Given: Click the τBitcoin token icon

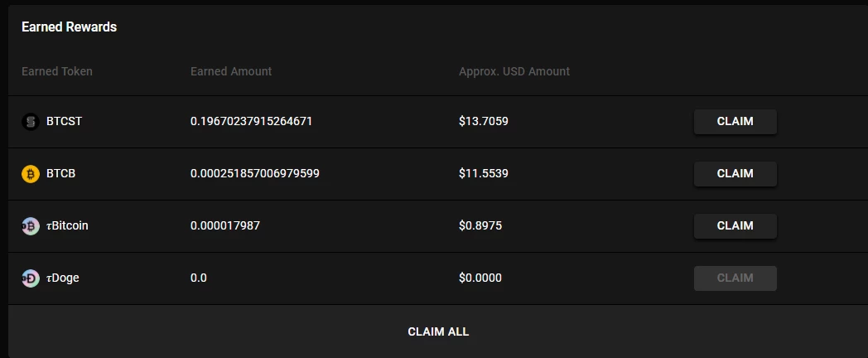Looking at the screenshot, I should pyautogui.click(x=31, y=226).
